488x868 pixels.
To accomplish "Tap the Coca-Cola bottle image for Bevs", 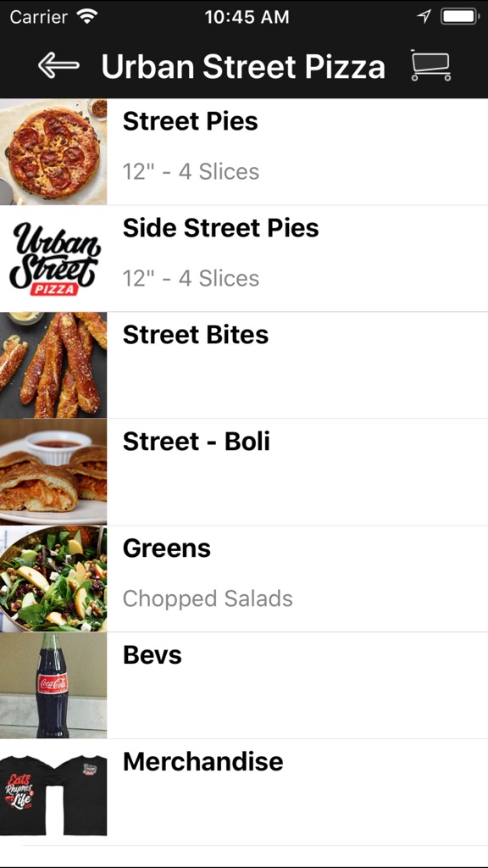I will pyautogui.click(x=53, y=684).
